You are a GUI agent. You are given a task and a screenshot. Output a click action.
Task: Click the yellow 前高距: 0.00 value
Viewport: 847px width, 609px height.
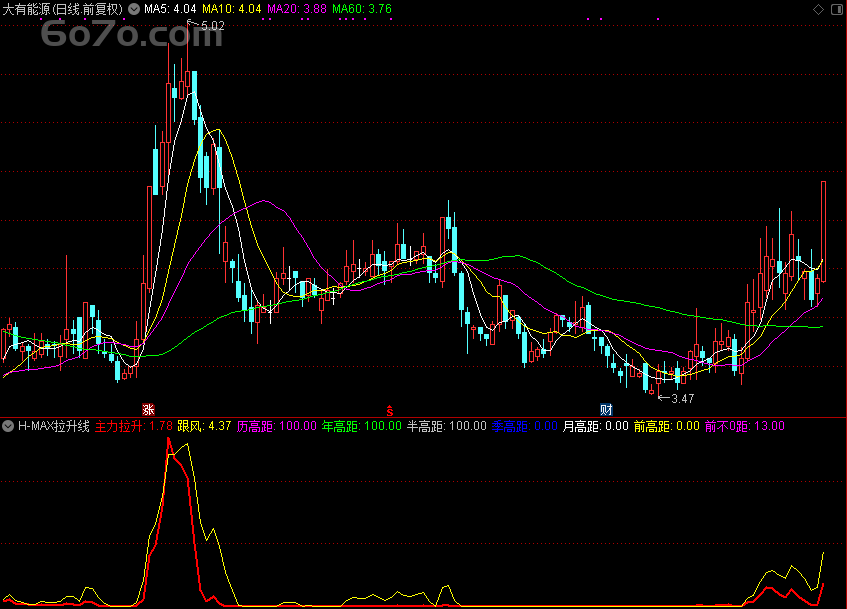point(666,426)
